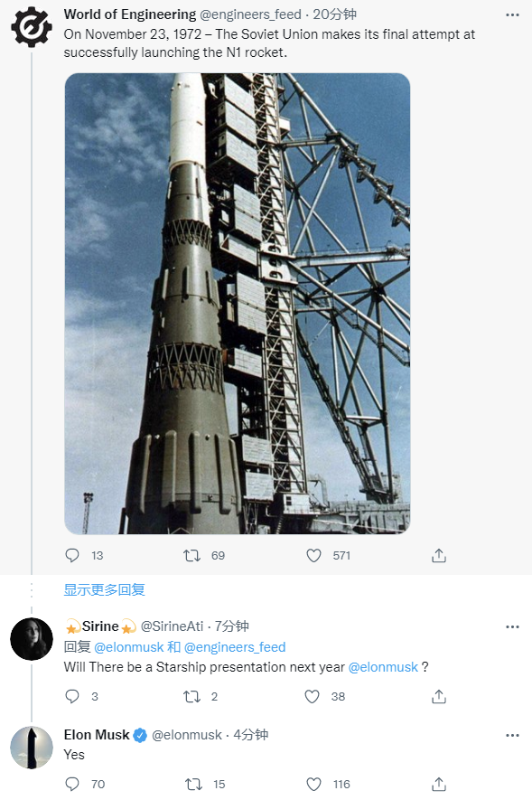Share the N1 rocket tweet
The image size is (532, 800).
[439, 555]
